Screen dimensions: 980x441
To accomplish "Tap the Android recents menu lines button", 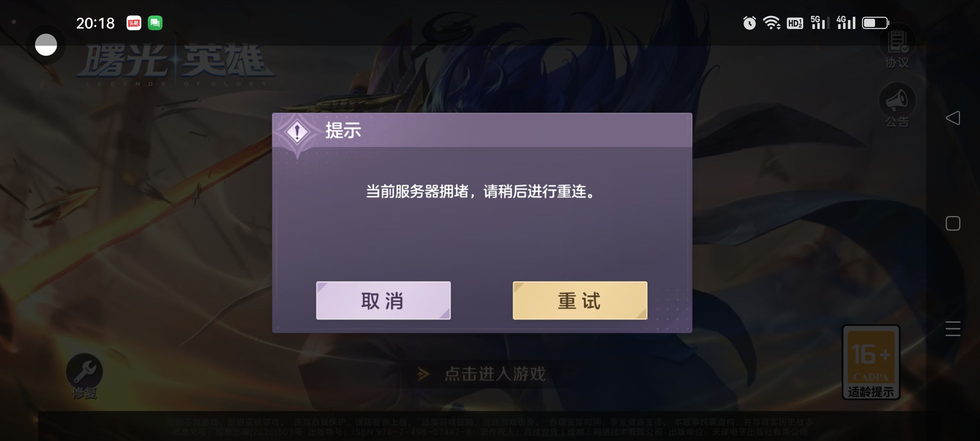I will pos(953,329).
